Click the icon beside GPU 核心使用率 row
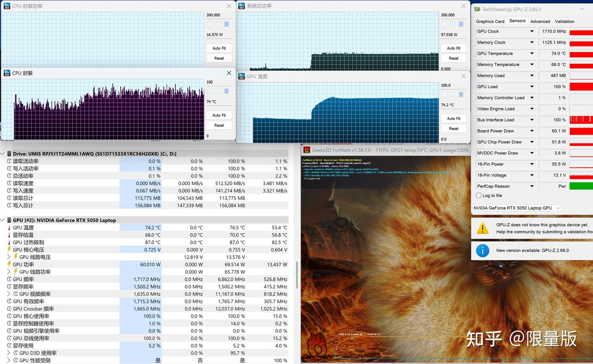Viewport: 593px width, 364px height. [x=9, y=316]
